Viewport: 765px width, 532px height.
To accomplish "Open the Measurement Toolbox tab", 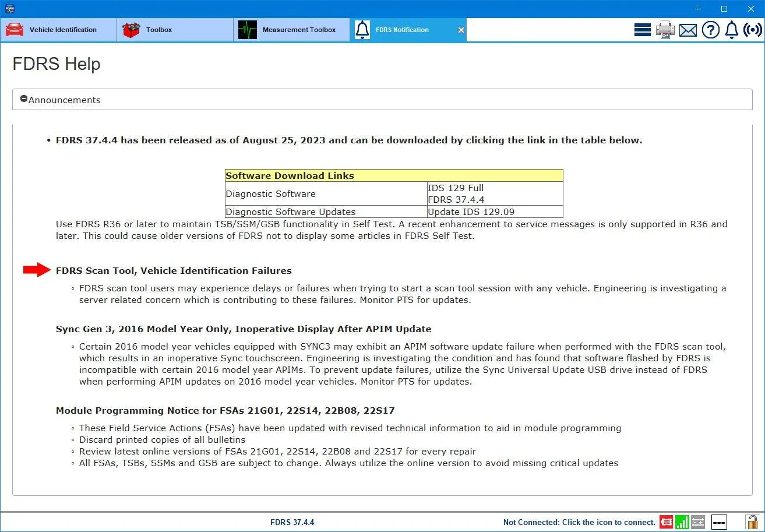I will [291, 30].
